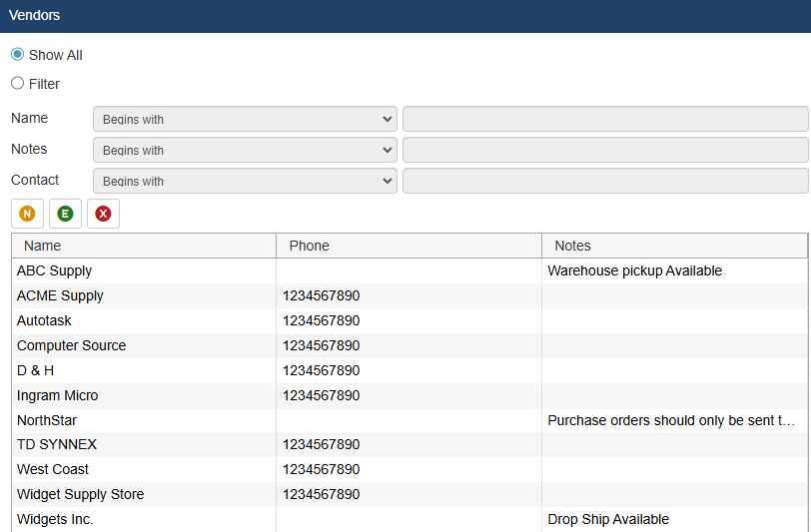Click the Contact filter text field
The height and width of the screenshot is (532, 811).
tap(604, 182)
